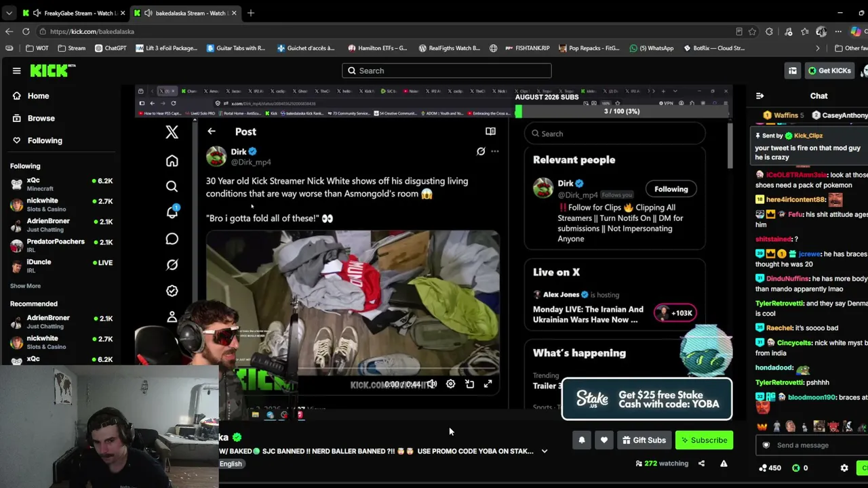Share the stream with the share icon
The height and width of the screenshot is (488, 868).
tap(701, 464)
